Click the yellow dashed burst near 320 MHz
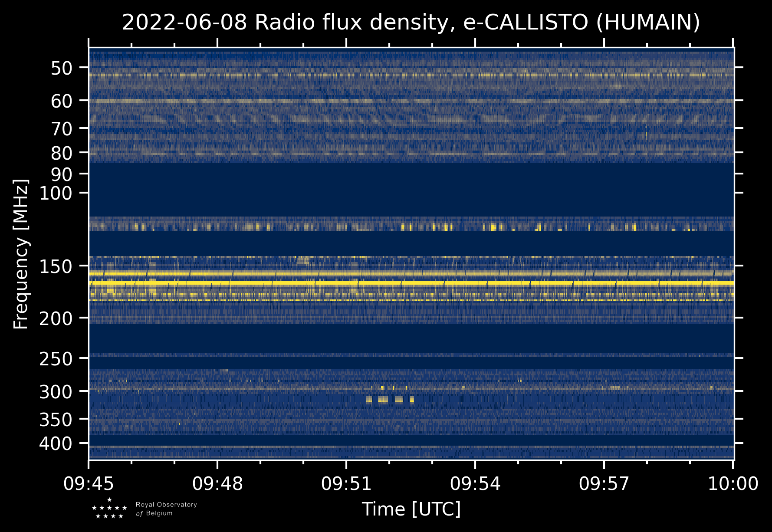The height and width of the screenshot is (532, 772). [390, 400]
